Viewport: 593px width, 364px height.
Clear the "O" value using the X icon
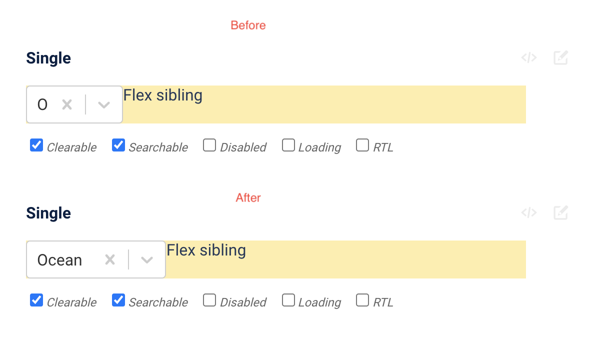[x=67, y=104]
